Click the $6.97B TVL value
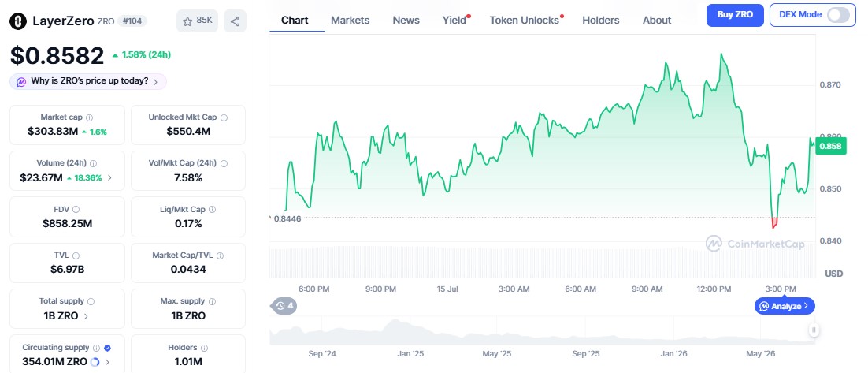This screenshot has height=373, width=868. click(x=67, y=270)
